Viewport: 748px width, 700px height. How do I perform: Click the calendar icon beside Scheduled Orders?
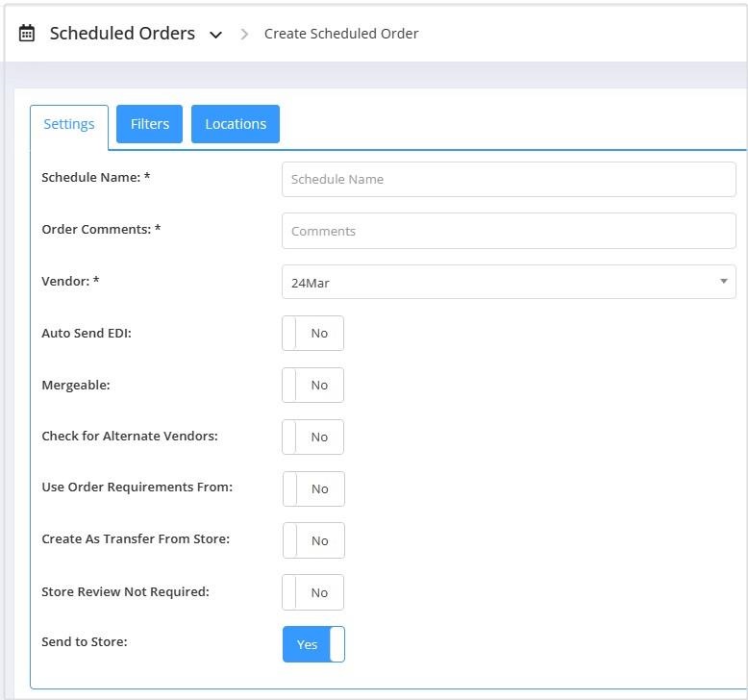coord(27,34)
